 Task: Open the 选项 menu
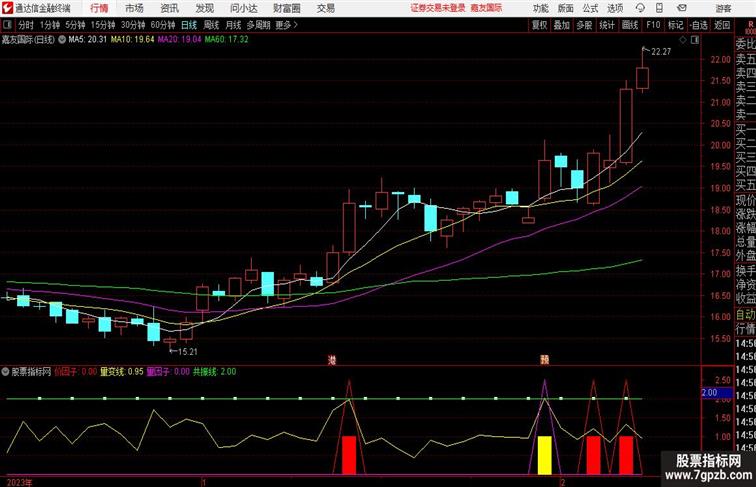615,8
